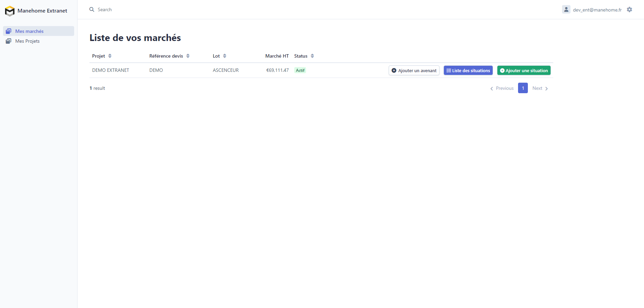Click the €69,111.47 amount cell
Screen dimensions: 644x308
click(x=278, y=70)
